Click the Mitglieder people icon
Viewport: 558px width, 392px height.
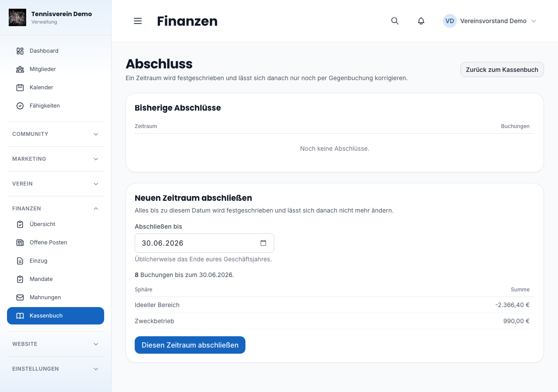coord(20,69)
